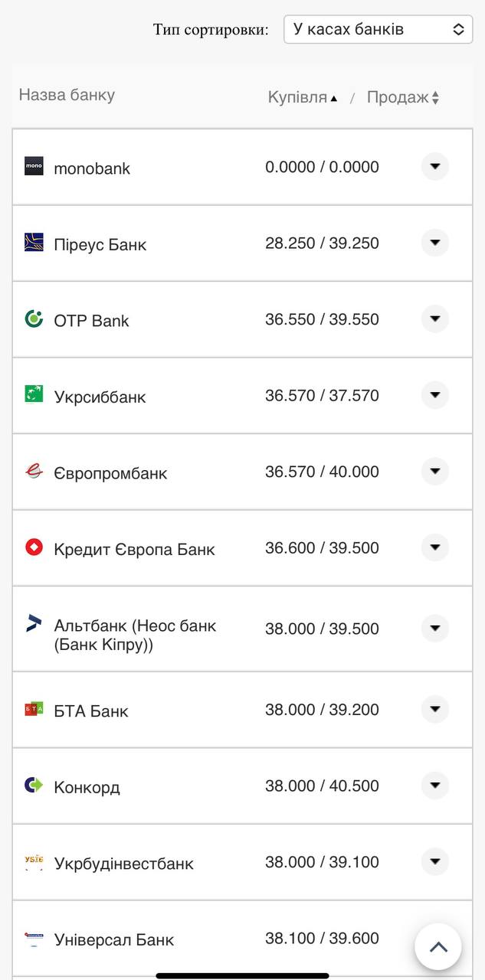
Task: Select the БТА Банк logo
Action: click(32, 709)
